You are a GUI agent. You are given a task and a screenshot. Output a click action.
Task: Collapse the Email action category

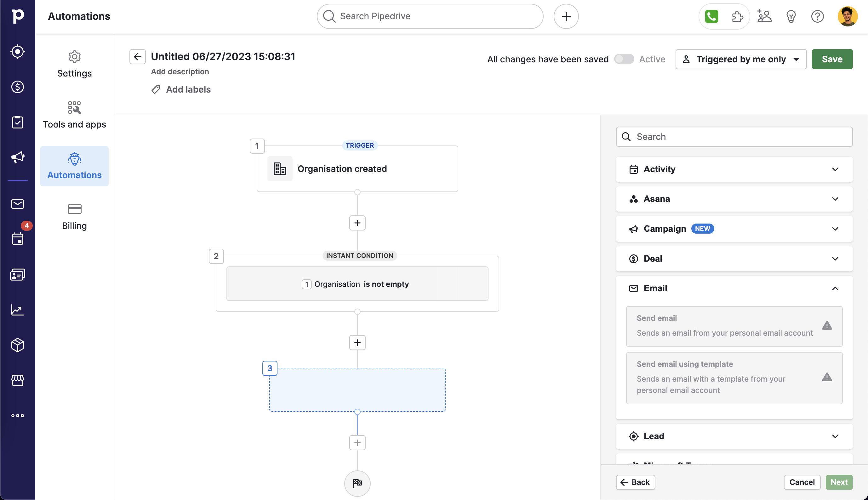click(x=734, y=288)
